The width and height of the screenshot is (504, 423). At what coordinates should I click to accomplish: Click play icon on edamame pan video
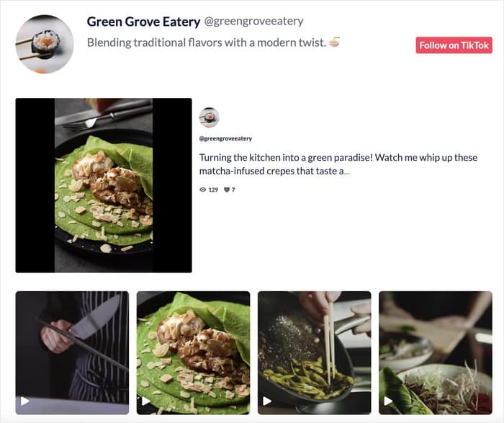[x=267, y=401]
